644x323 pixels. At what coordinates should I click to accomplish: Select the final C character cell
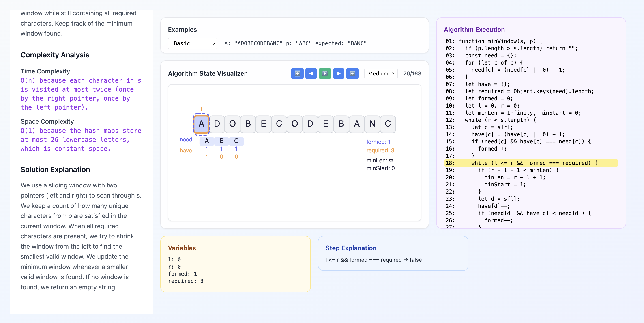[x=388, y=124]
